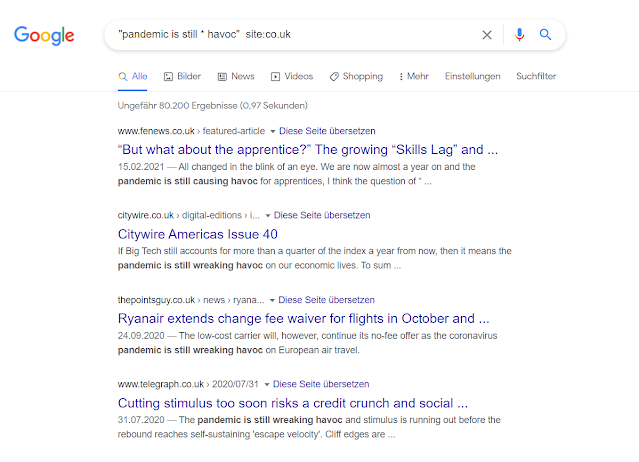Open the Mehr menu
This screenshot has width=639, height=462.
pyautogui.click(x=414, y=76)
